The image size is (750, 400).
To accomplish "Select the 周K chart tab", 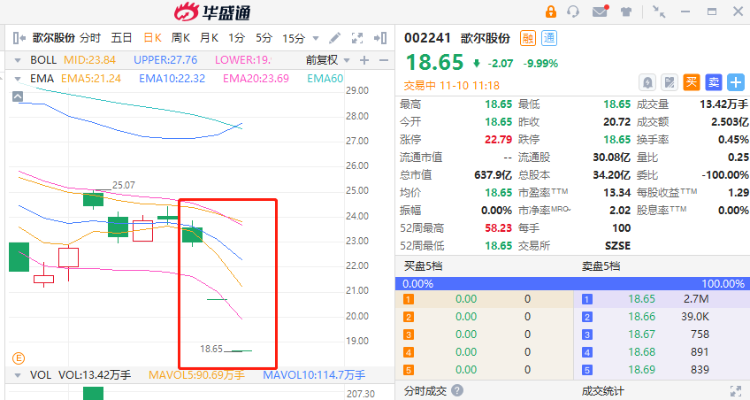I will tap(181, 38).
